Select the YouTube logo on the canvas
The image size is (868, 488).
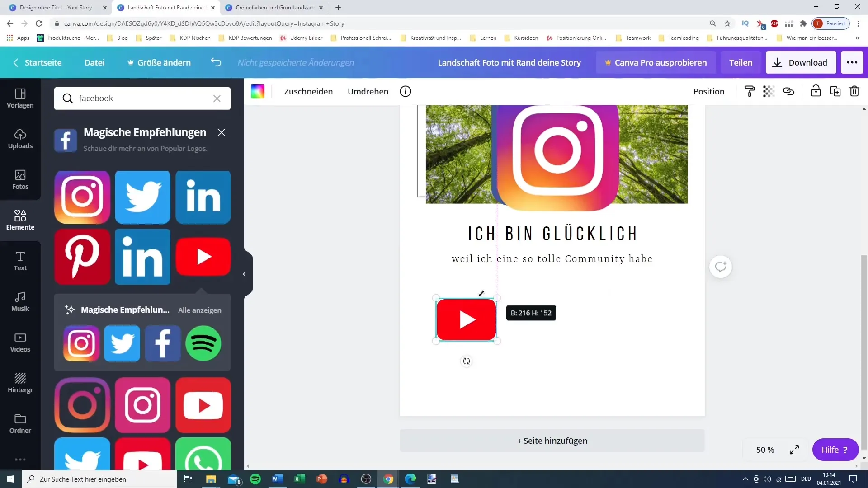[x=466, y=319]
